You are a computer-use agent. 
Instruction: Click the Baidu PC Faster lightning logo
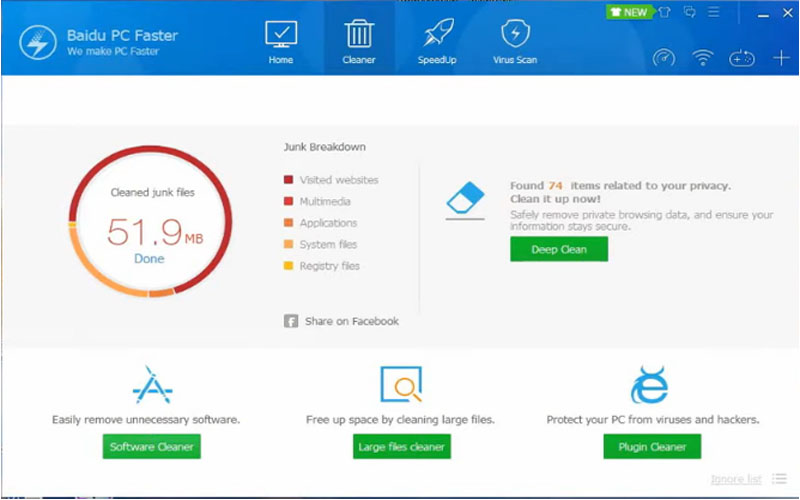coord(38,42)
